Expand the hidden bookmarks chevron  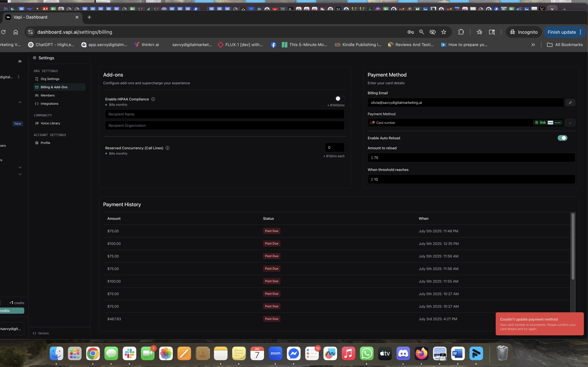(x=533, y=45)
